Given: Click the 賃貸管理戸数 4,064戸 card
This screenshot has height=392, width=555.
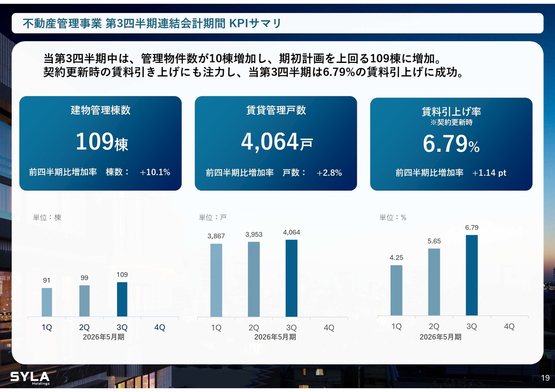Looking at the screenshot, I should click(276, 143).
